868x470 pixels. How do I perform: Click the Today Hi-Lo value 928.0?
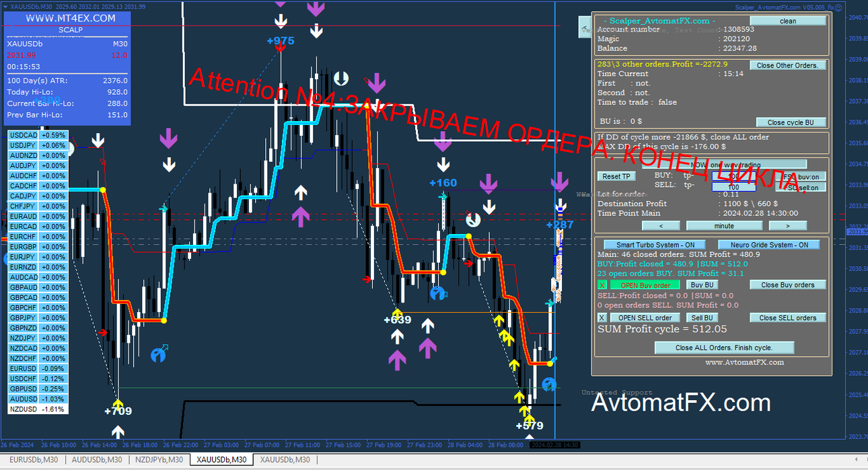[x=117, y=92]
